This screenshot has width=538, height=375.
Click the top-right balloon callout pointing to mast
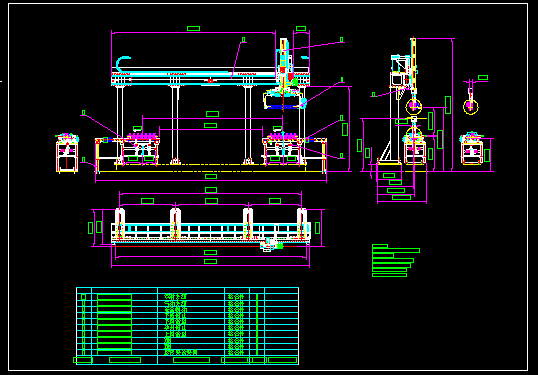click(x=341, y=40)
